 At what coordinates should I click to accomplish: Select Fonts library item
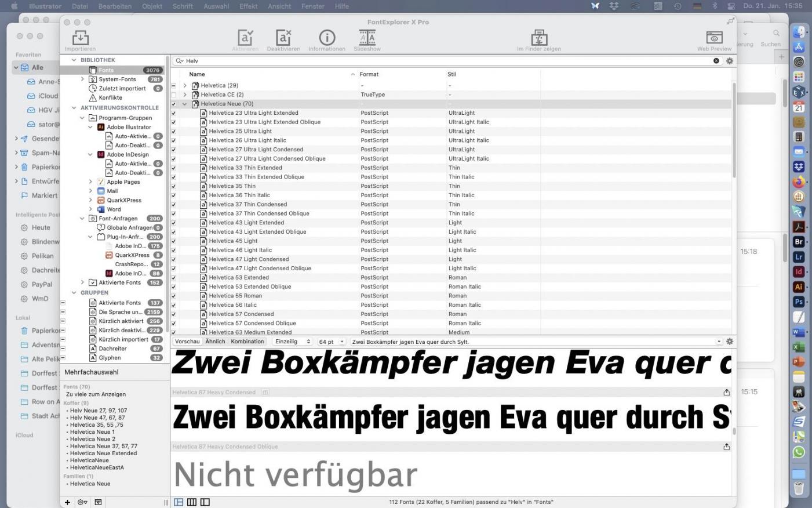pyautogui.click(x=113, y=70)
